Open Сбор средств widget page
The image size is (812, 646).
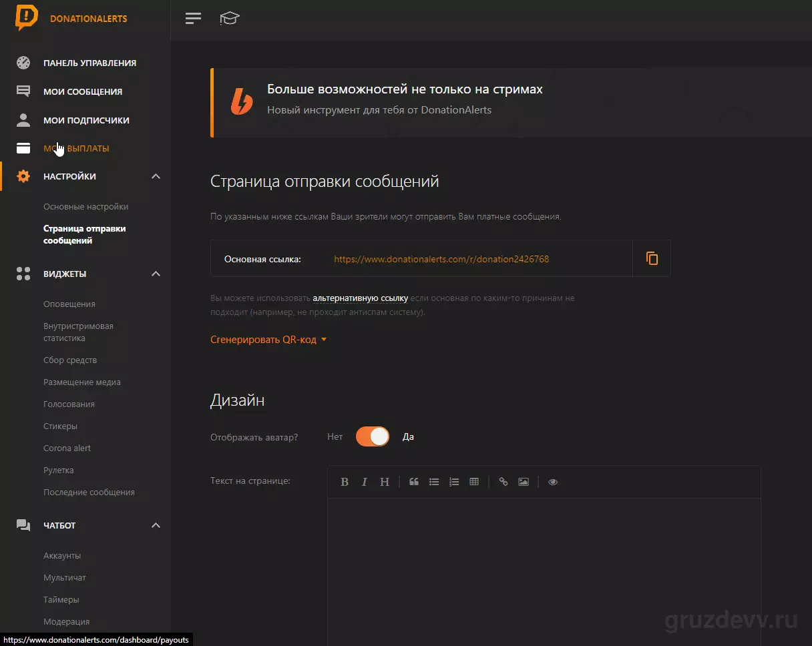70,360
